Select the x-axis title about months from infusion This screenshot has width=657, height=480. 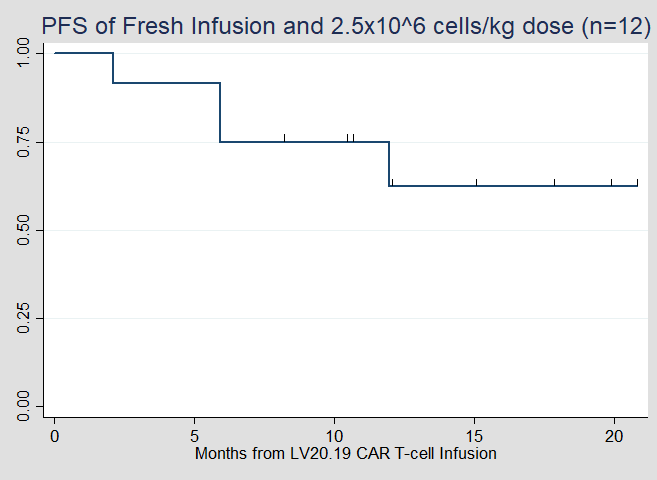pos(346,453)
